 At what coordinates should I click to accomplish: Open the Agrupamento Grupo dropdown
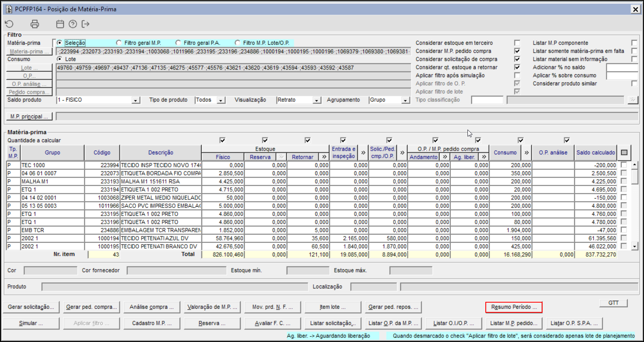click(405, 100)
